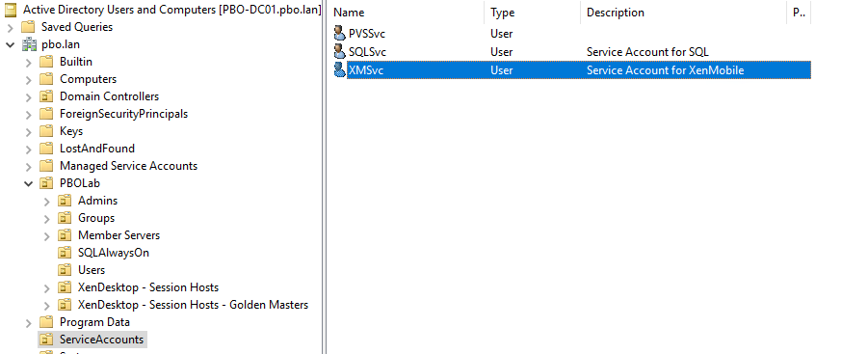Select the ServiceAccounts tree item
The image size is (868, 354).
tap(101, 340)
